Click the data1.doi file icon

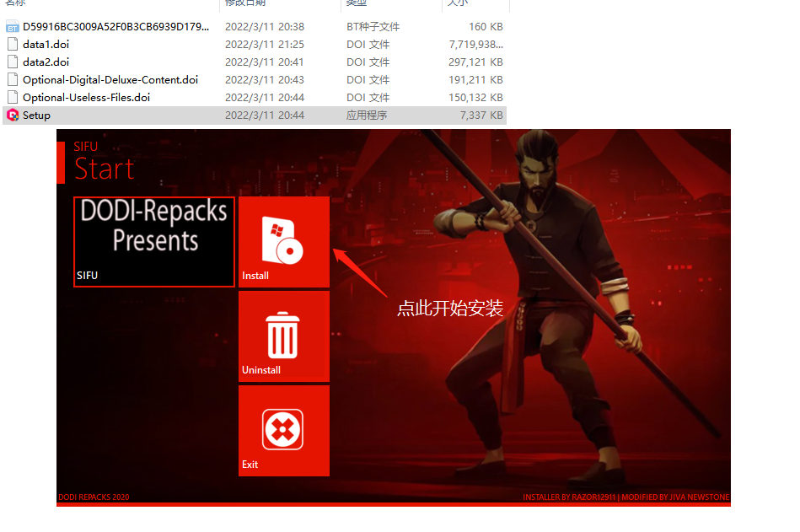(13, 44)
